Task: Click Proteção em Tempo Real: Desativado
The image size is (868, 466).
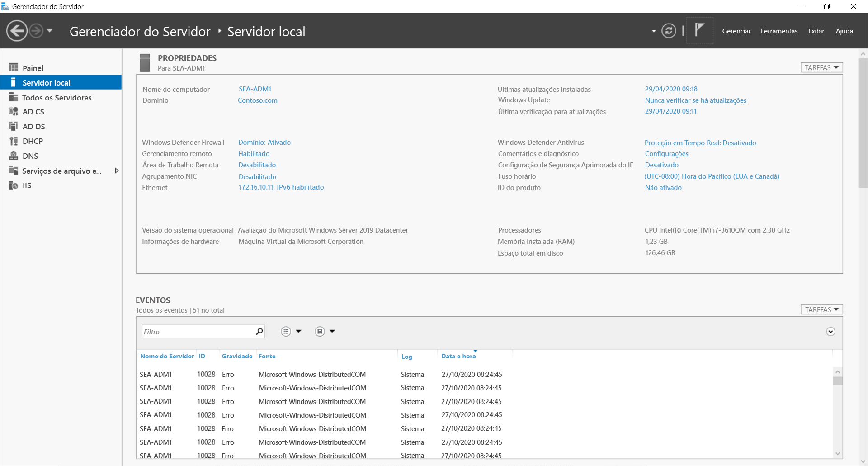Action: (700, 143)
